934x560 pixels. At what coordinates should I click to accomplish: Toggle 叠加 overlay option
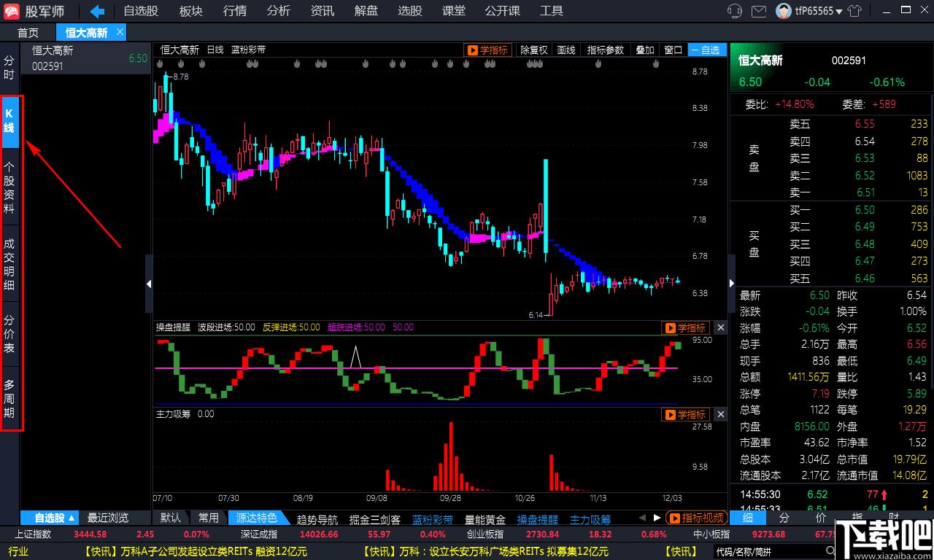(645, 50)
